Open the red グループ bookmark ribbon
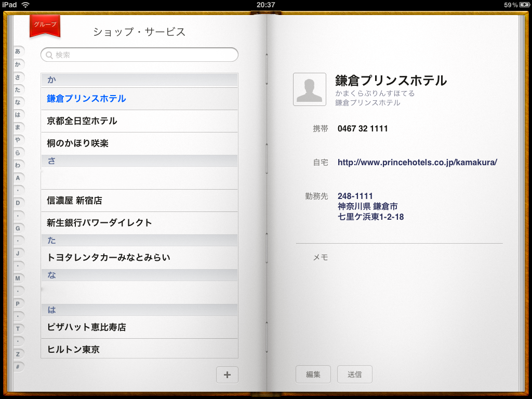 pyautogui.click(x=45, y=25)
